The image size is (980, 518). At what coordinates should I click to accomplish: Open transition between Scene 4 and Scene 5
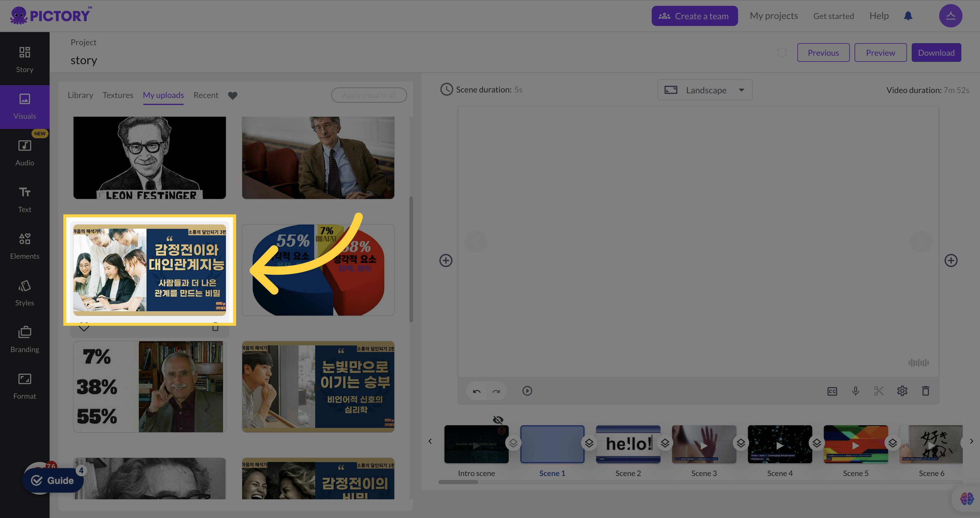point(817,443)
